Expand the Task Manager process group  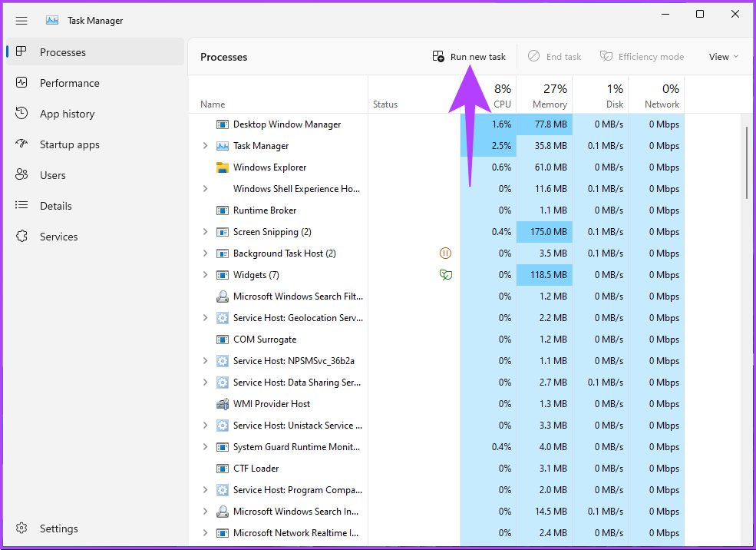206,146
